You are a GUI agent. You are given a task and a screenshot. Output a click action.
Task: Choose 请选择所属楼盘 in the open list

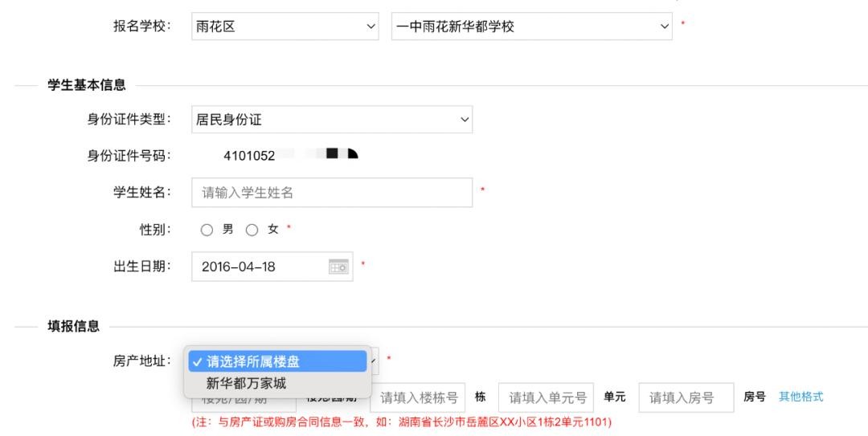pyautogui.click(x=277, y=361)
